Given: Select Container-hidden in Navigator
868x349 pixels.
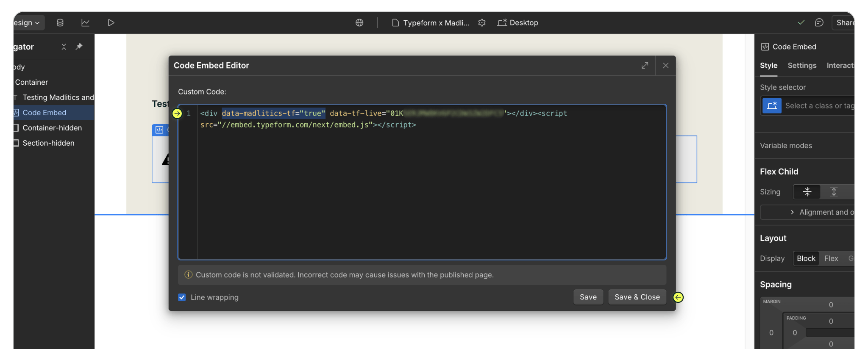Looking at the screenshot, I should (x=54, y=128).
